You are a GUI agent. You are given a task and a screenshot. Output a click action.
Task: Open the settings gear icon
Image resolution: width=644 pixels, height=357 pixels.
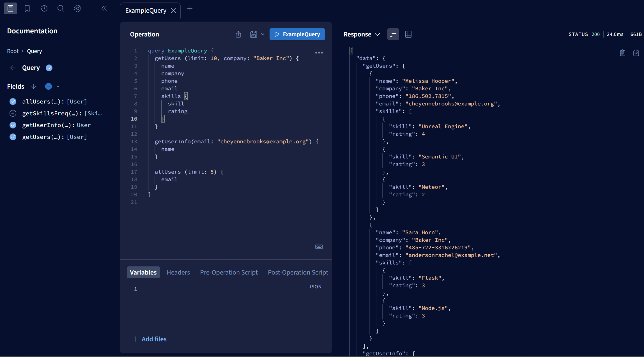[x=78, y=8]
